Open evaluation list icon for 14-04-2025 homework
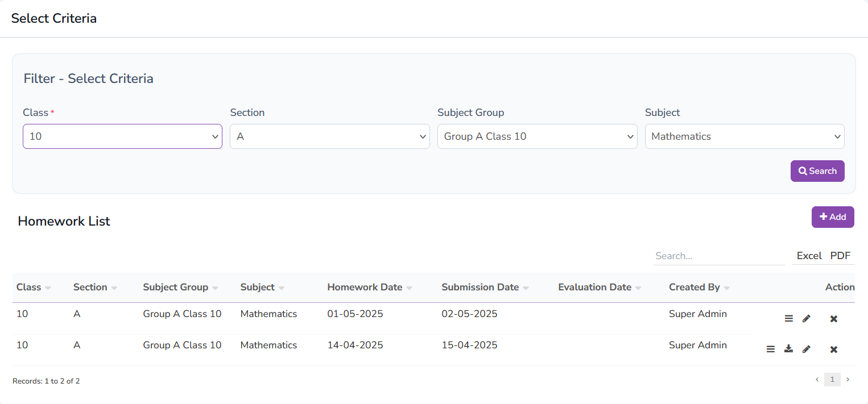868x404 pixels. coord(770,349)
